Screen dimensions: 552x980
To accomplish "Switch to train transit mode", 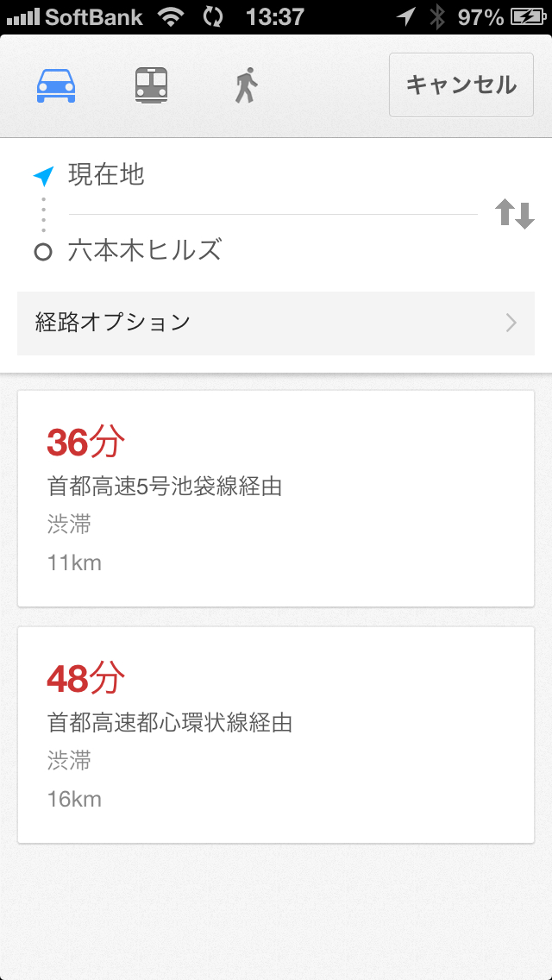I will (x=151, y=85).
